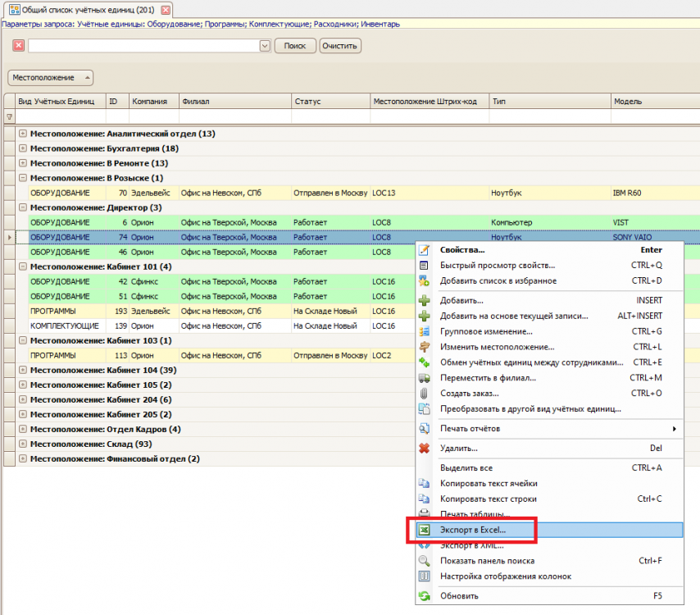Expand the Бухгалтерия group
The width and height of the screenshot is (700, 615).
point(23,148)
